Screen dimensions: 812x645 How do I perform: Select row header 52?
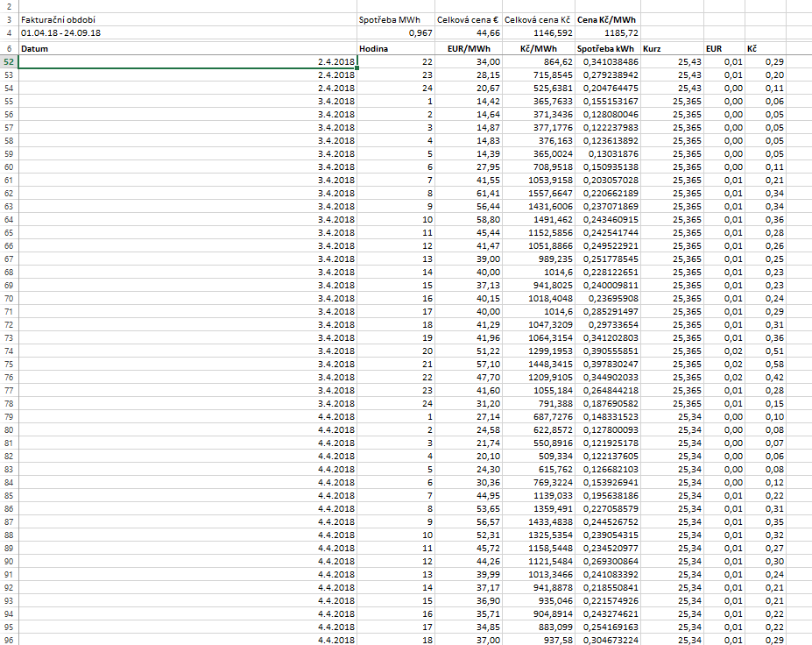click(x=9, y=62)
